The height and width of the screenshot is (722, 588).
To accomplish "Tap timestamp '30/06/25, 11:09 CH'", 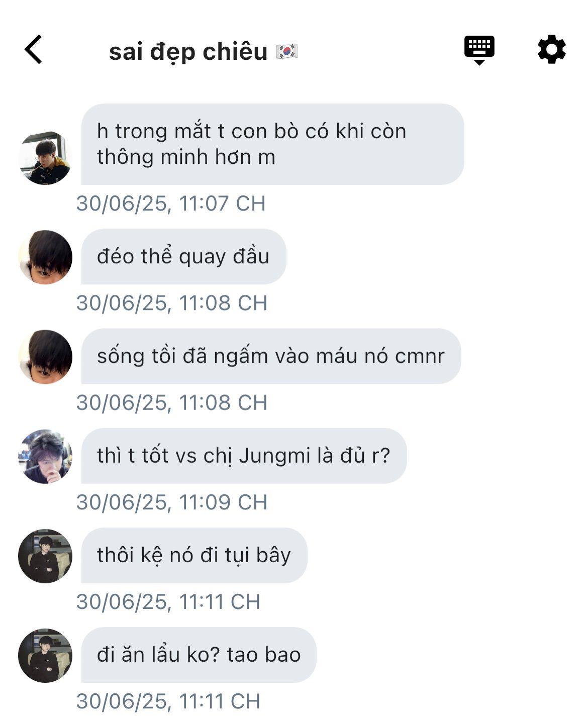I will [x=172, y=502].
